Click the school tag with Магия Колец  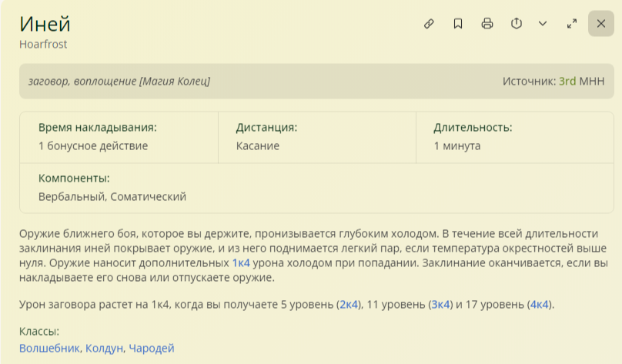pos(119,81)
